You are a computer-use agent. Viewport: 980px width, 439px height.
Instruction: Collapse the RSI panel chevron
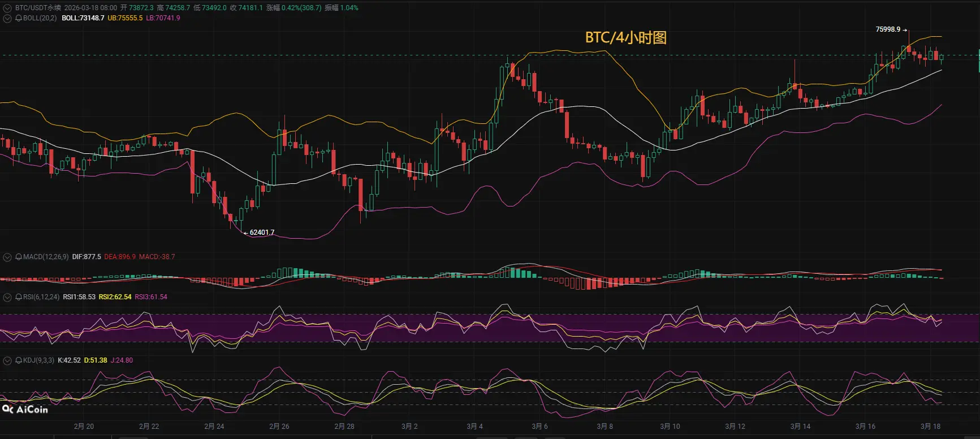coord(7,297)
